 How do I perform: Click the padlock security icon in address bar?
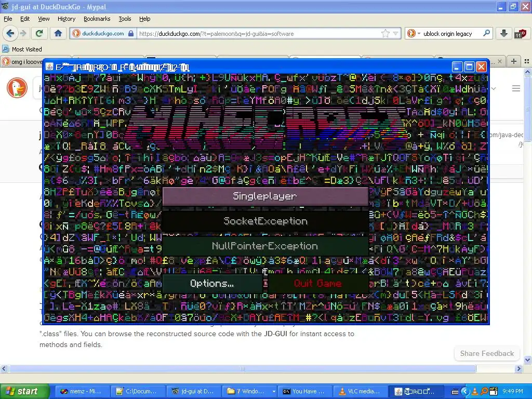point(131,34)
